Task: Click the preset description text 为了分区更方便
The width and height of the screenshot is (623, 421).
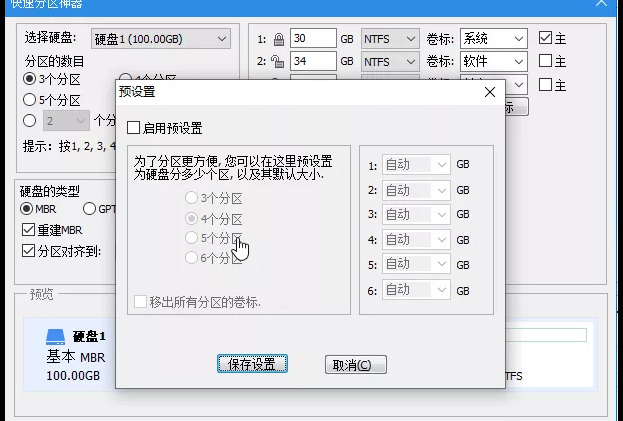Action: (233, 168)
